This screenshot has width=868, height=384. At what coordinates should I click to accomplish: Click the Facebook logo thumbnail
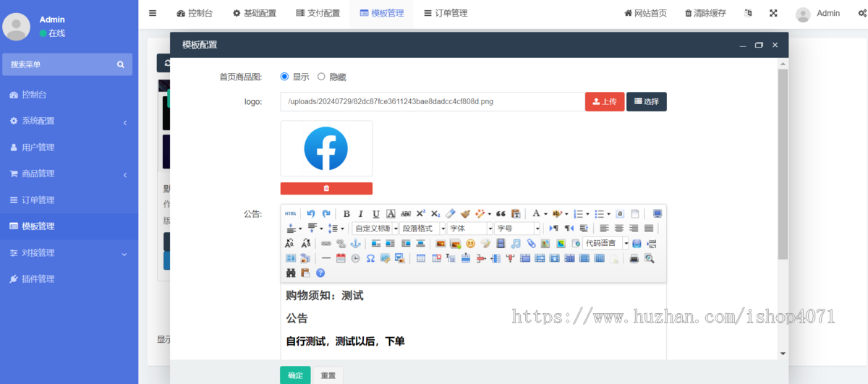326,148
